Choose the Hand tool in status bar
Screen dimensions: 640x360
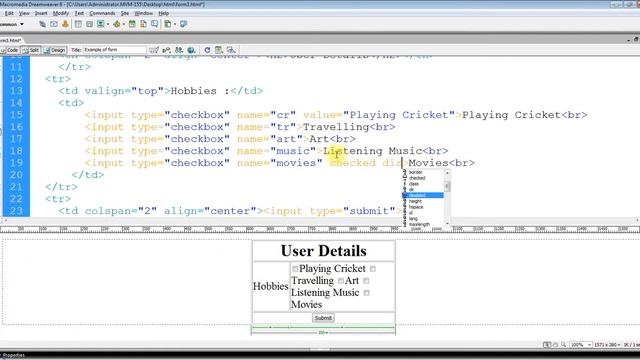(555, 345)
